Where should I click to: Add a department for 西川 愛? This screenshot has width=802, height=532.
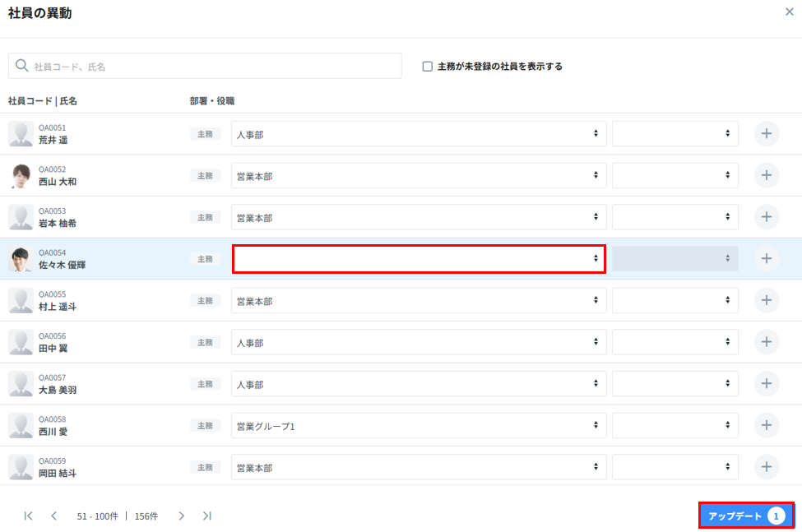coord(766,425)
